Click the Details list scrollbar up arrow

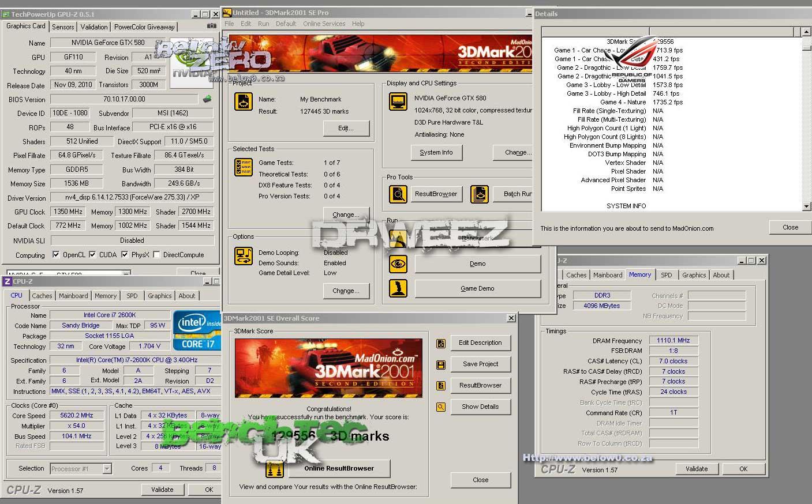pyautogui.click(x=806, y=32)
